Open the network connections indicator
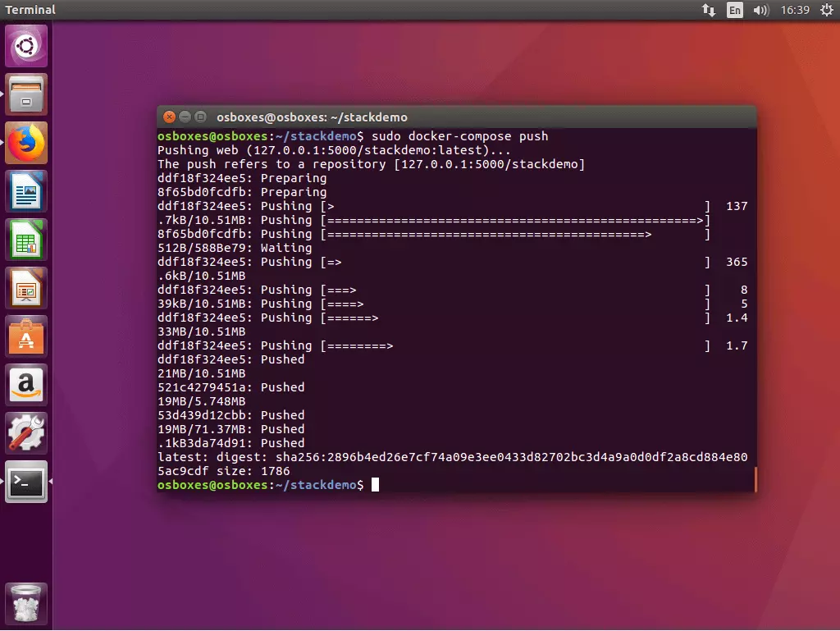The image size is (840, 631). coord(708,10)
